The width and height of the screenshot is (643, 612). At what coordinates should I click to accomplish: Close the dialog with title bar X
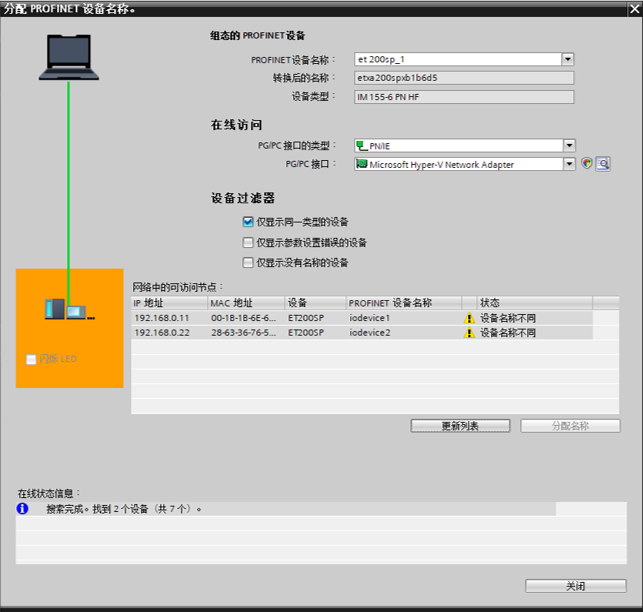[x=635, y=9]
